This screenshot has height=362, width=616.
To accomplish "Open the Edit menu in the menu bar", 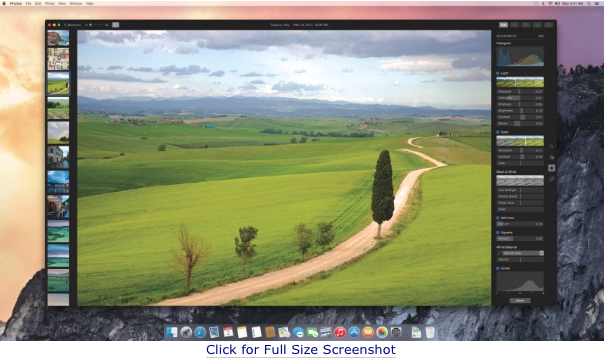I will [38, 3].
